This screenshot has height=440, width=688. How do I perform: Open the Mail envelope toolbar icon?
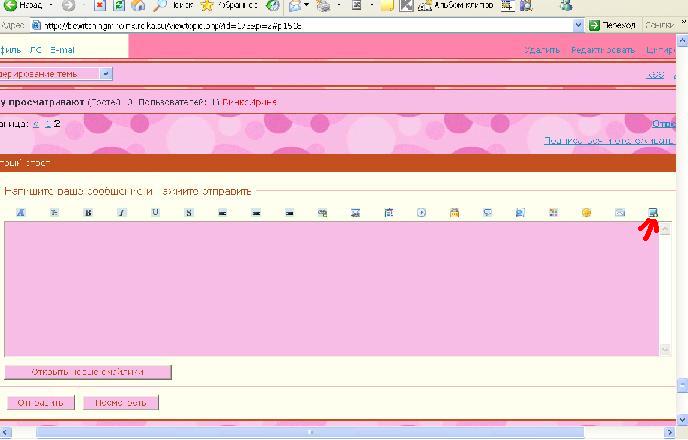tap(295, 5)
